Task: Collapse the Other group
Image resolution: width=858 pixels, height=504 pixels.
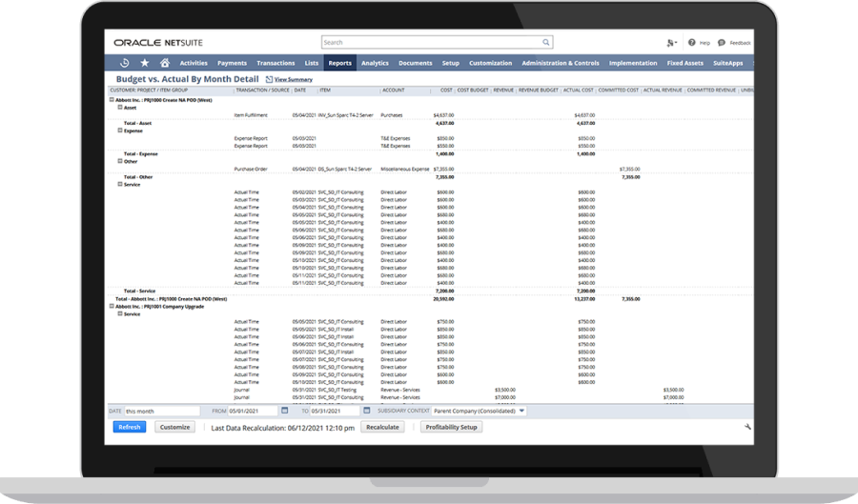Action: [x=120, y=161]
